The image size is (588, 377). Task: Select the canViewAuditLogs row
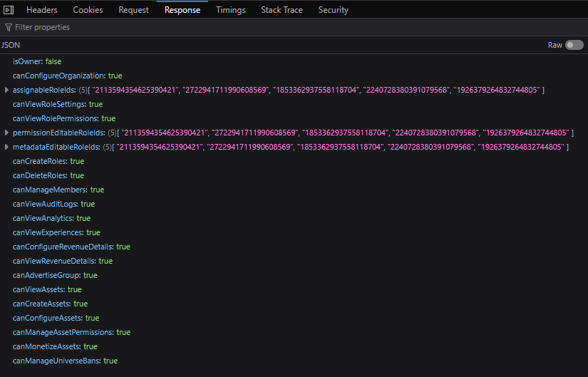click(x=294, y=204)
